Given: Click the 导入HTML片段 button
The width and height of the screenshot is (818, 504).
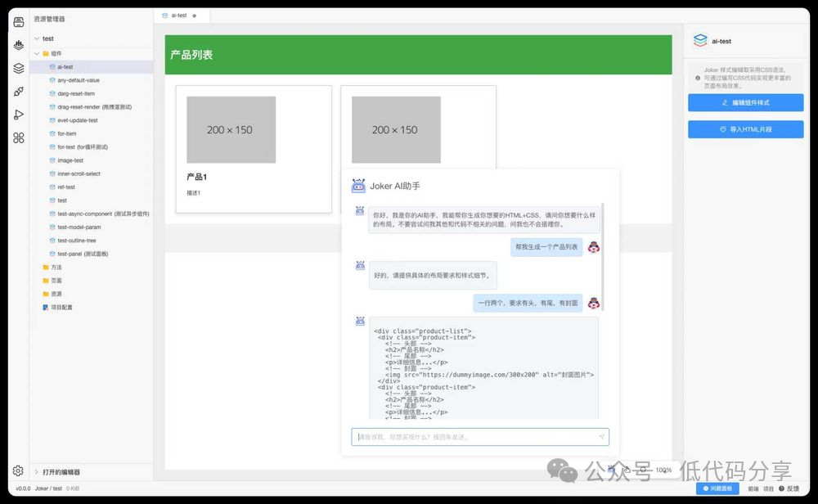Looking at the screenshot, I should point(745,129).
